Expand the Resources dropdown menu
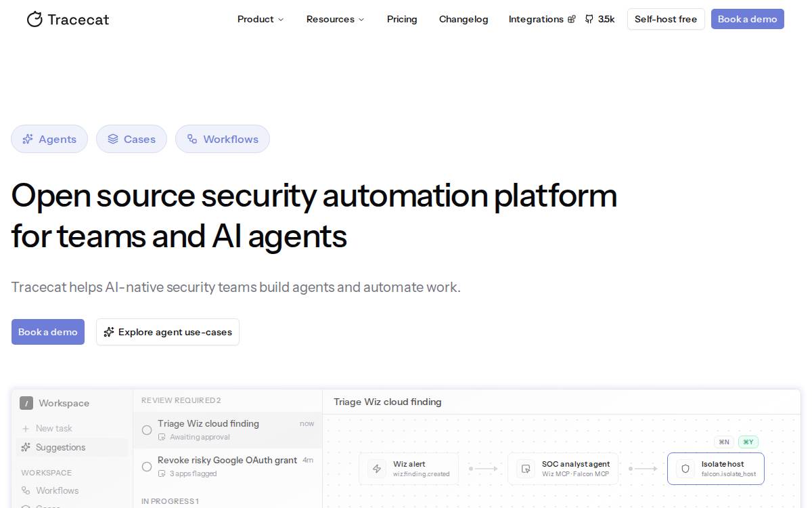The width and height of the screenshot is (812, 508). [x=335, y=19]
